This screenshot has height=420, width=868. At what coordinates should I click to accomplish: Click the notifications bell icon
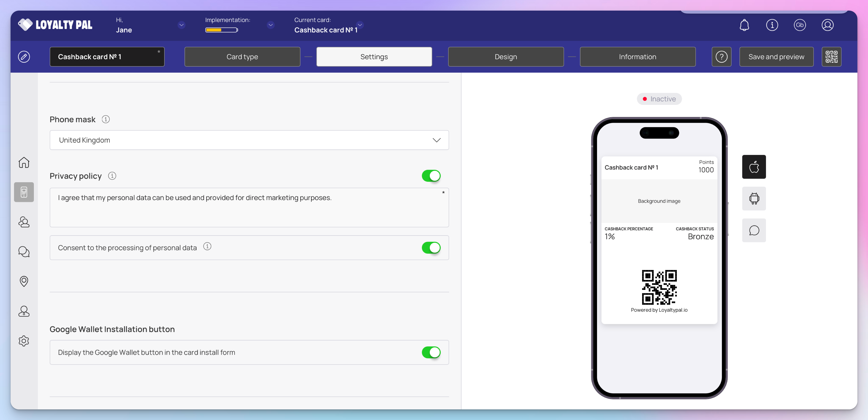tap(744, 25)
